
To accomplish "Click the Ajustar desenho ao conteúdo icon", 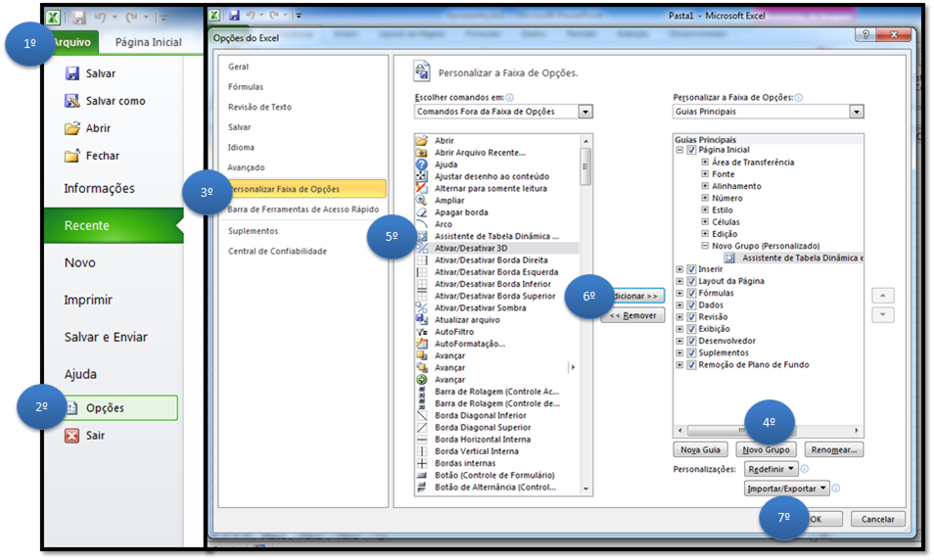I will coord(422,176).
